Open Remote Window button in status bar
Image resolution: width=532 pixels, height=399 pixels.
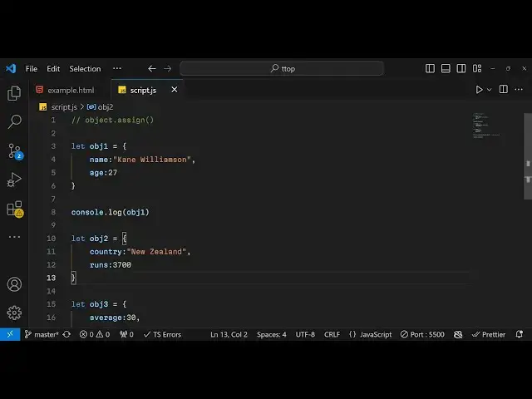(10, 334)
